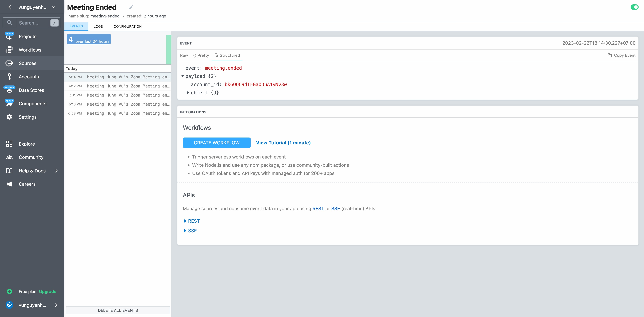Click the CREATE WORKFLOW button
Viewport: 644px width, 317px height.
[x=217, y=143]
